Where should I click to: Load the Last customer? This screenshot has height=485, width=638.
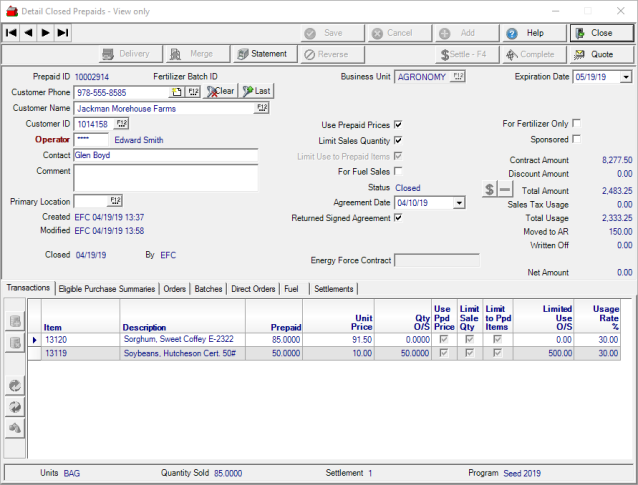(256, 91)
